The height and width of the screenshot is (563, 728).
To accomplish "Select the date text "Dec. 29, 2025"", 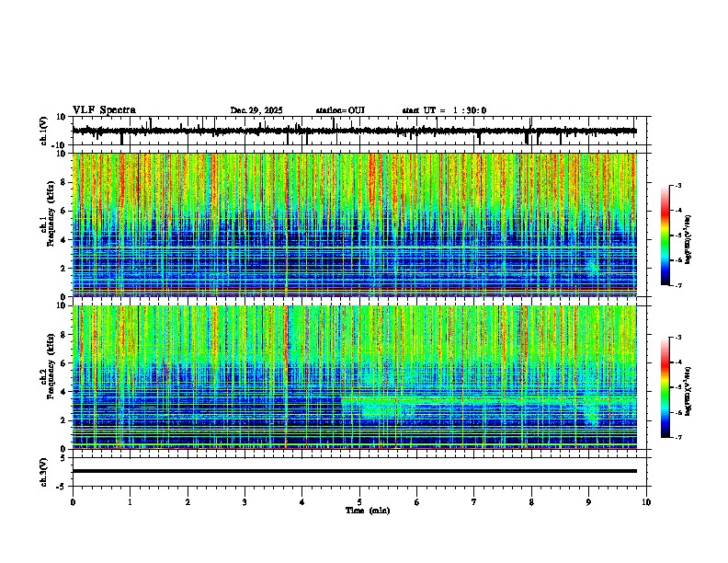I will pos(256,110).
